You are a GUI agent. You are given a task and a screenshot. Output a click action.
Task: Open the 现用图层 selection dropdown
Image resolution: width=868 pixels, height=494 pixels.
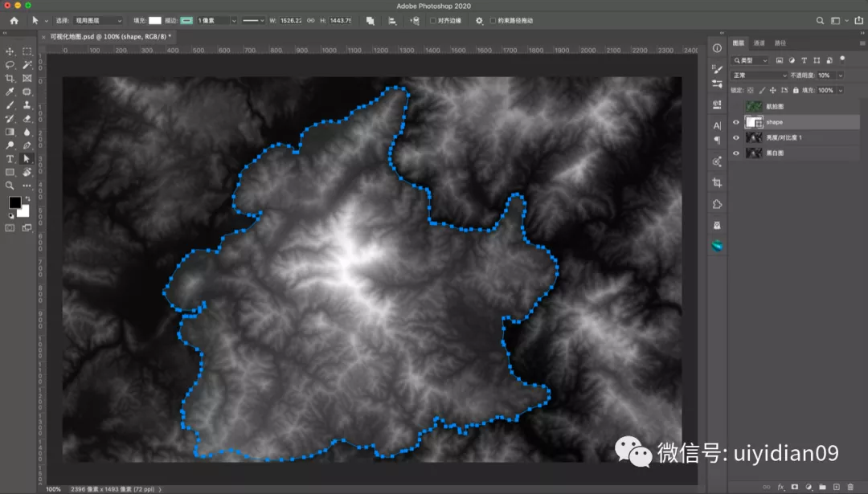pos(98,20)
